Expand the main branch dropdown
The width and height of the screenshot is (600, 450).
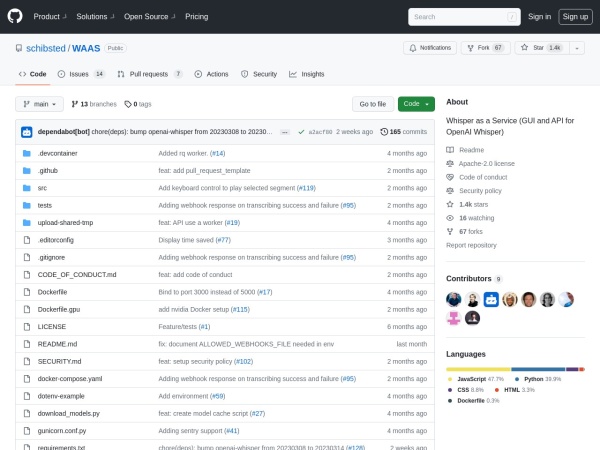click(x=40, y=104)
